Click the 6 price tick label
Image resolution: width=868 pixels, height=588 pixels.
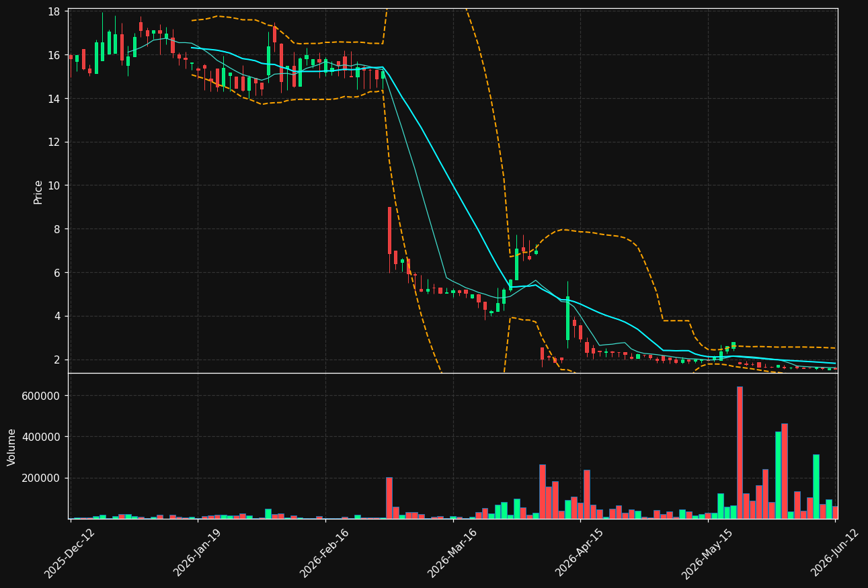point(58,273)
